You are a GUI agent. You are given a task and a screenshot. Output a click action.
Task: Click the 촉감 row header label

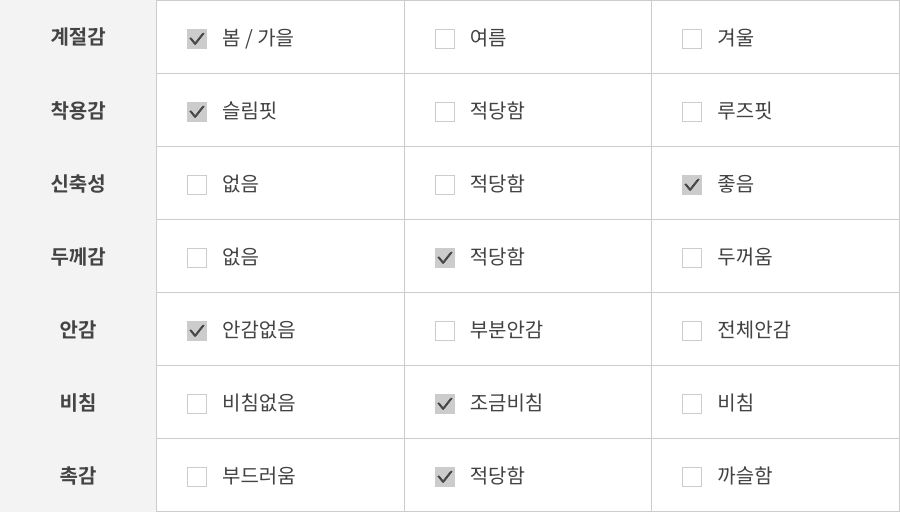pyautogui.click(x=78, y=476)
